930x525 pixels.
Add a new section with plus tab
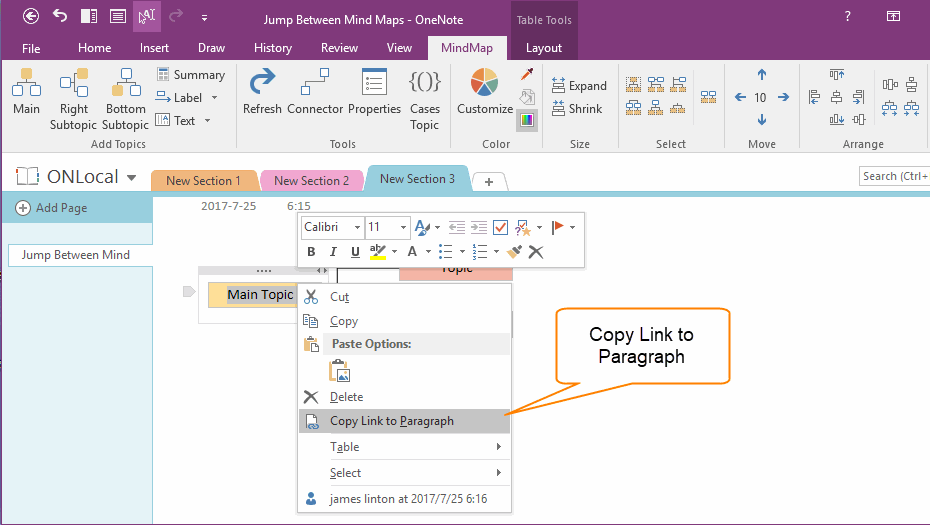point(489,182)
